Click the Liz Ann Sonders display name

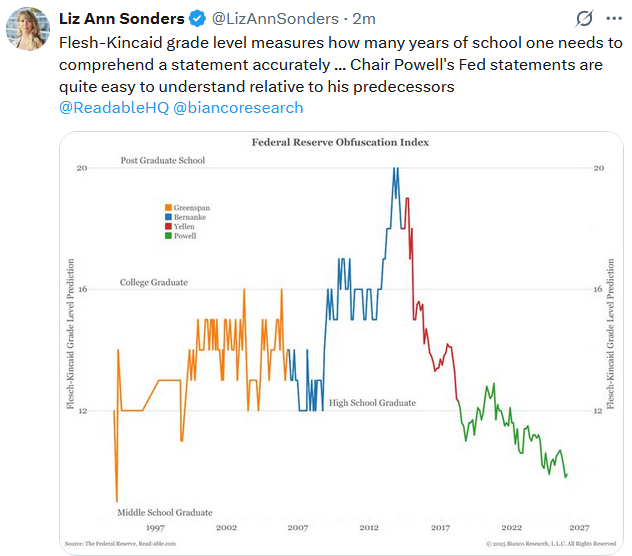pyautogui.click(x=122, y=19)
